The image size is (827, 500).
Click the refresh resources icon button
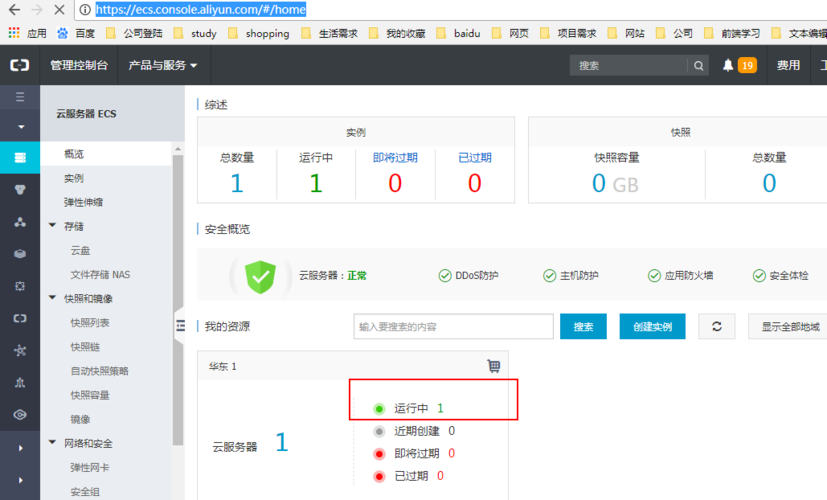pos(716,326)
